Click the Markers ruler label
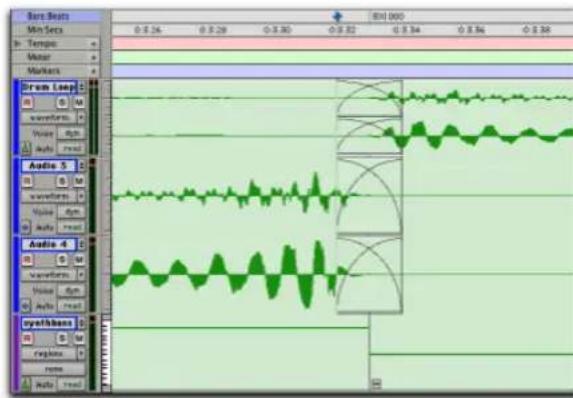The image size is (573, 398). coord(43,71)
